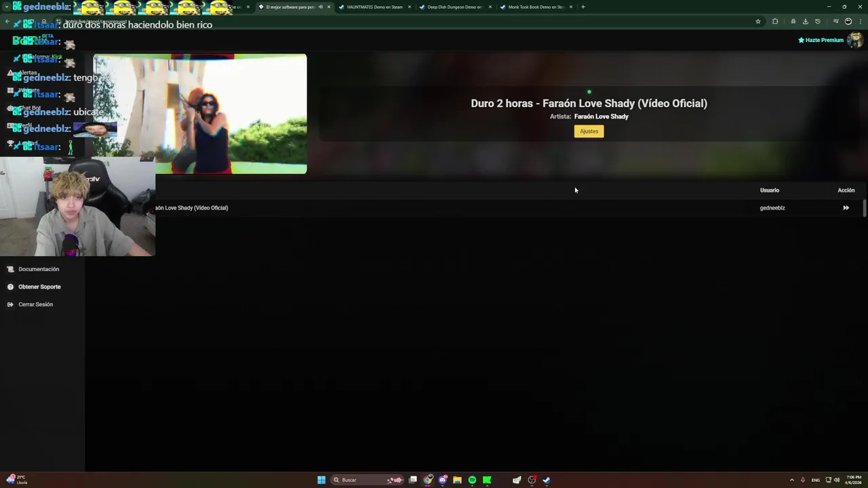Open the browser profile avatar icon
The width and height of the screenshot is (868, 488).
848,21
